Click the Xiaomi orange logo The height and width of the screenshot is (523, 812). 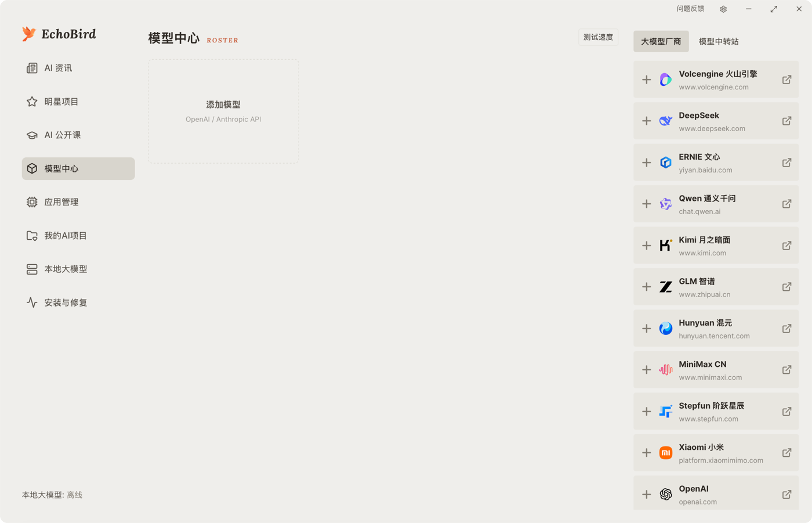point(666,453)
